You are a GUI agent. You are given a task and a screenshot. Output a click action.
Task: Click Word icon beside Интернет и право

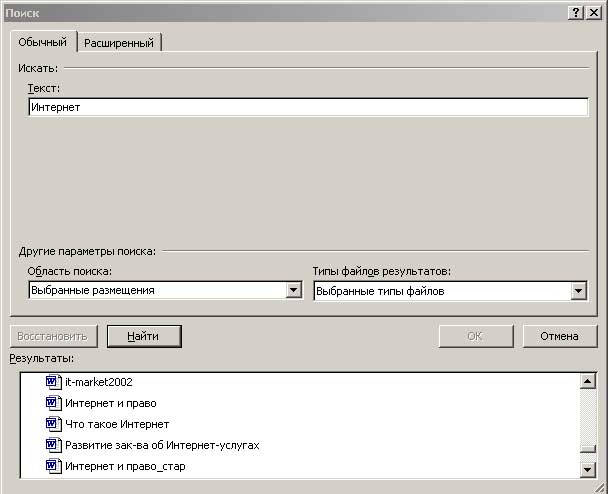pos(54,402)
